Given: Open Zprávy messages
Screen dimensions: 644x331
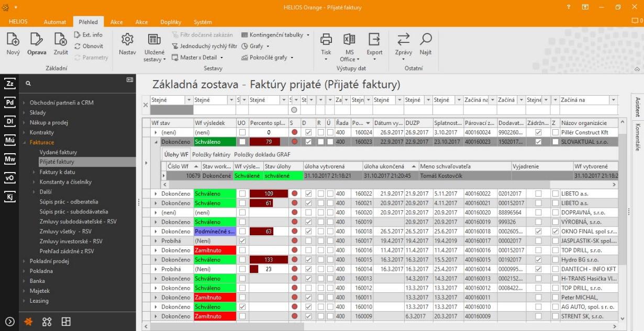Looking at the screenshot, I should click(403, 44).
